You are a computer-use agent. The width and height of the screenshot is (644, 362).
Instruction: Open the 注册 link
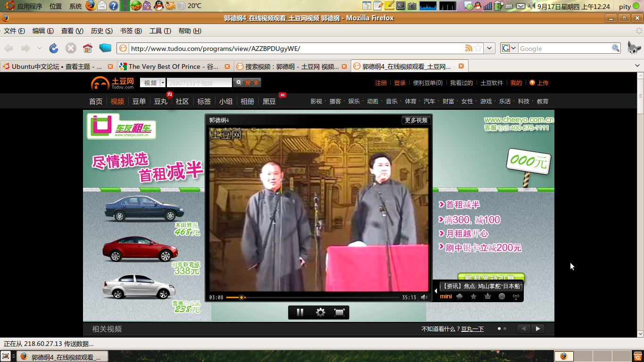pyautogui.click(x=381, y=82)
